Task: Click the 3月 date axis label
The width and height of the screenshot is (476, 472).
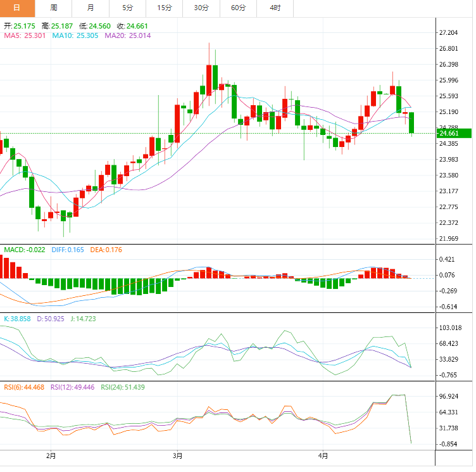Action: (178, 456)
